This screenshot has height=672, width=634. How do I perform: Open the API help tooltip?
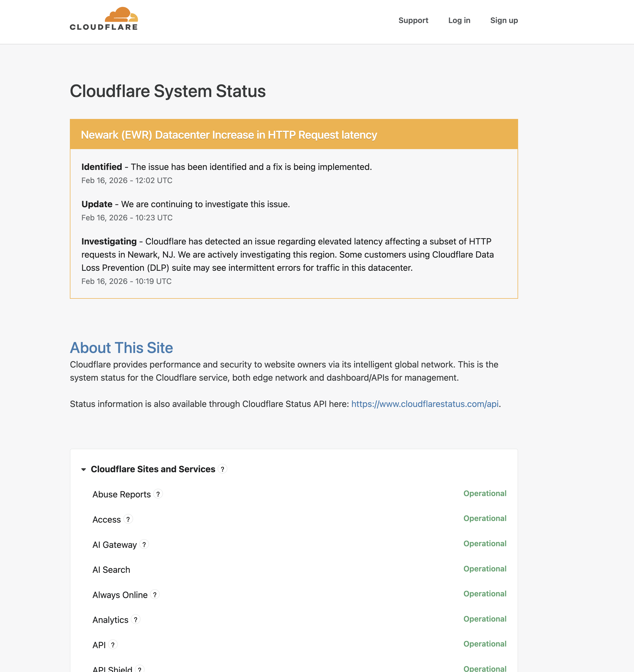click(113, 645)
